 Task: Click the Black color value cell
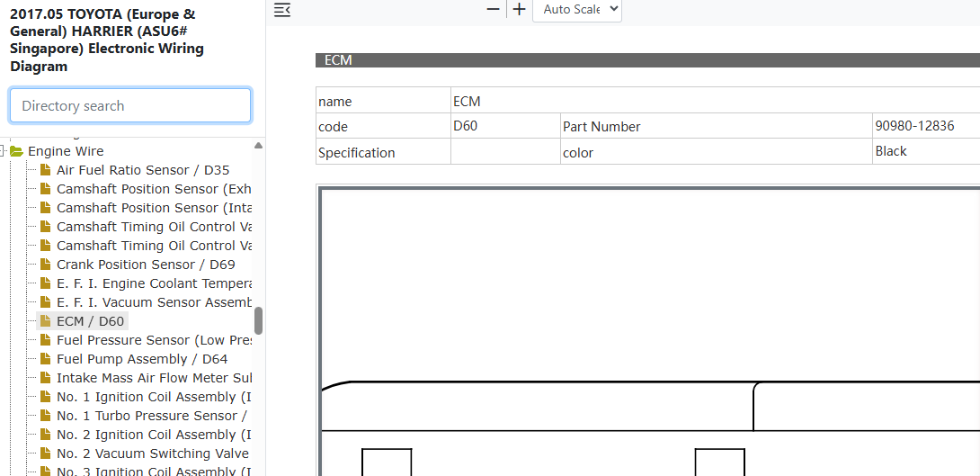click(926, 151)
